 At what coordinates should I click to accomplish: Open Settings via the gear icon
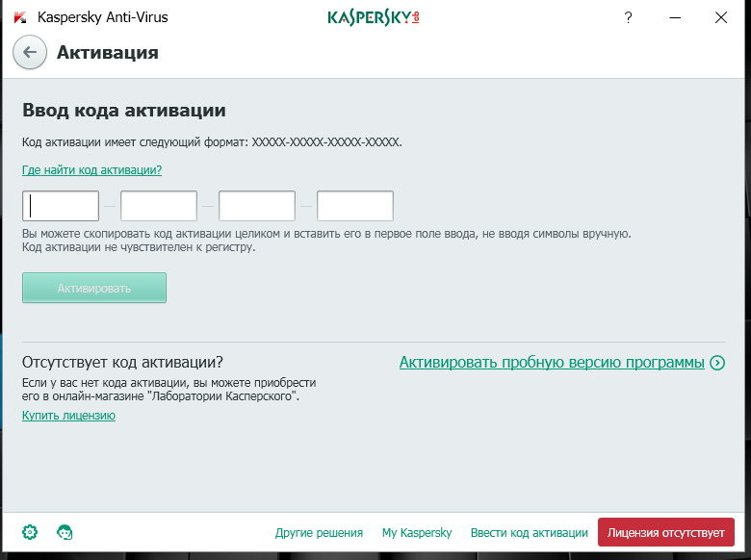[30, 532]
